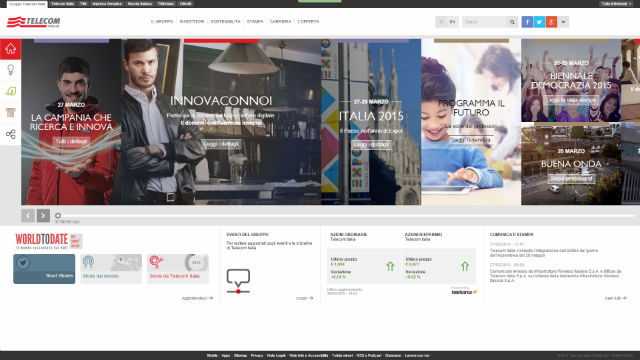Open the Facebook social icon
640x360 pixels.
tap(527, 22)
